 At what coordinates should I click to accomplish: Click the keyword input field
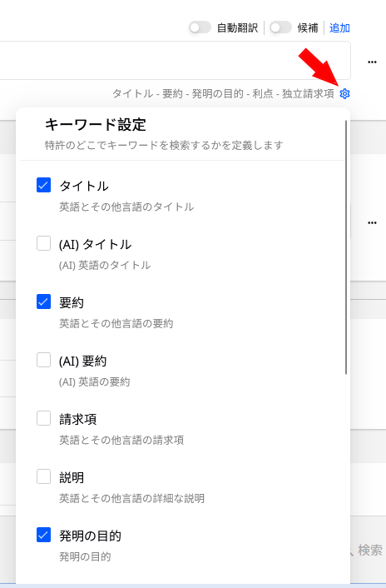click(x=176, y=60)
